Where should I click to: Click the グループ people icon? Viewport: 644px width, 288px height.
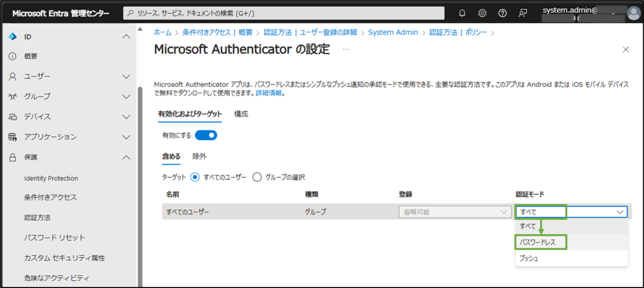pos(13,97)
